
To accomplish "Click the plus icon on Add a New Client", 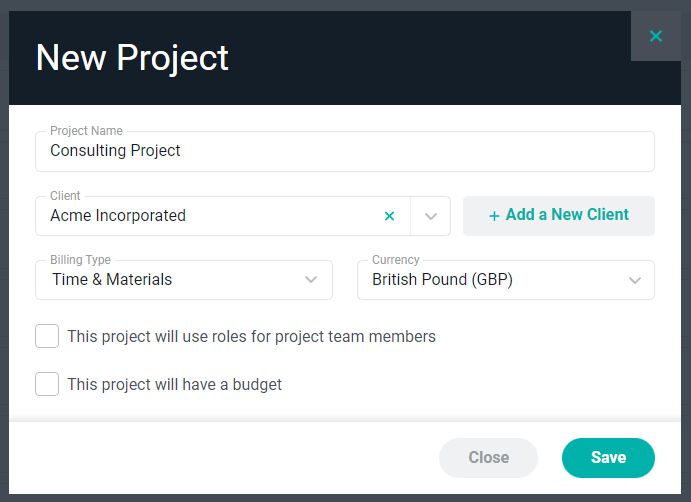I will tap(494, 216).
